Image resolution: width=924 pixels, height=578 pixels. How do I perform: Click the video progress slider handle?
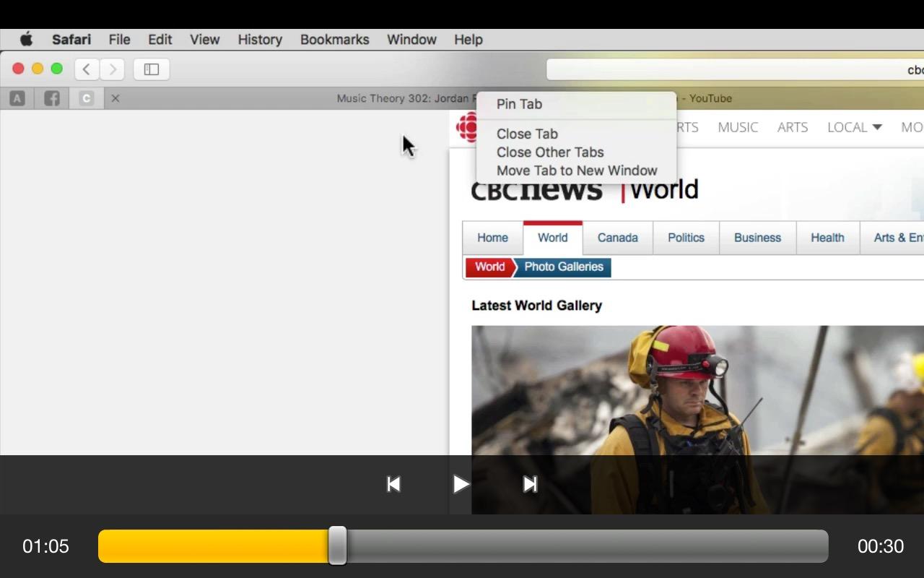tap(337, 545)
